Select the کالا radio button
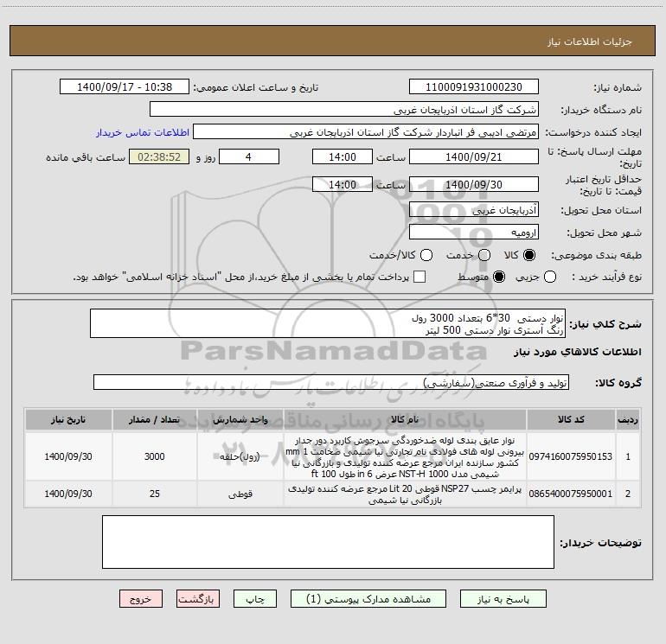This screenshot has height=644, width=666. tap(529, 255)
